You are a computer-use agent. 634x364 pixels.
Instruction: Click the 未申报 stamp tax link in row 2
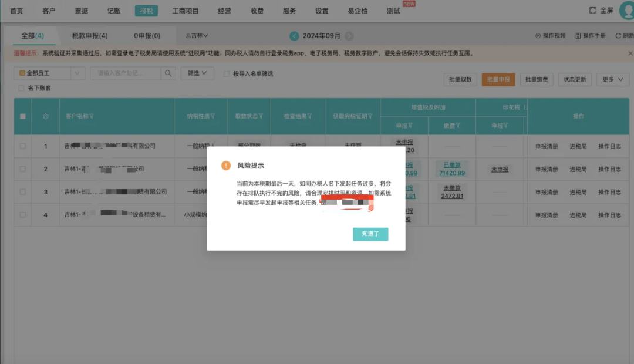(500, 170)
